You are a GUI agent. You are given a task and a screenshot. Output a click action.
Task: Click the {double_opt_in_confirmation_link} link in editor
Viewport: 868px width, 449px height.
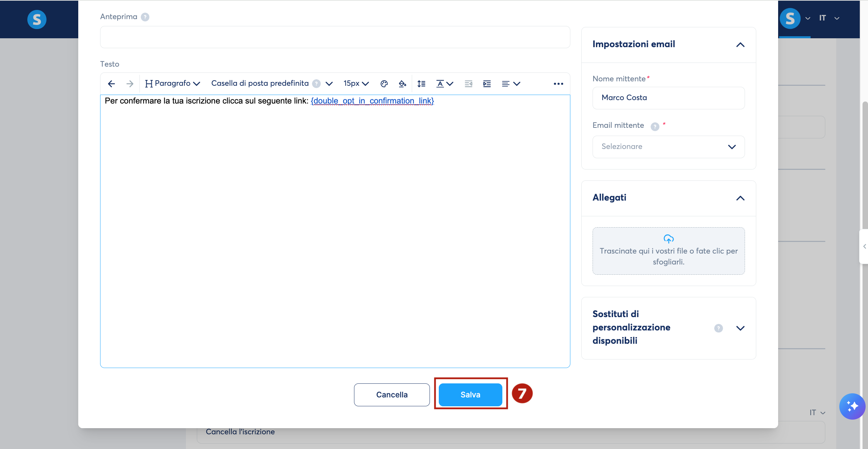[x=372, y=101]
